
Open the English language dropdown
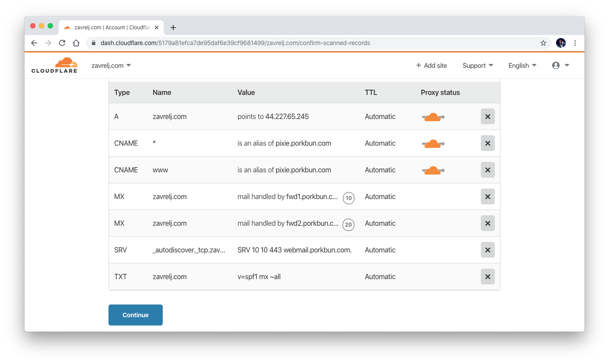click(x=522, y=66)
